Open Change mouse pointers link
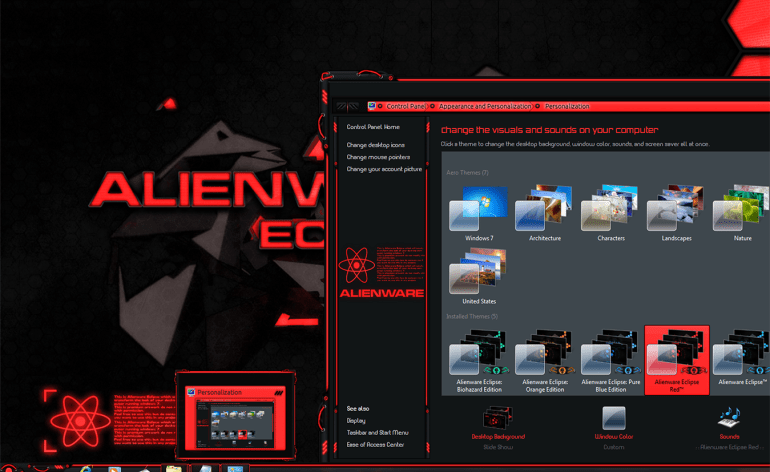Image resolution: width=770 pixels, height=472 pixels. tap(378, 157)
